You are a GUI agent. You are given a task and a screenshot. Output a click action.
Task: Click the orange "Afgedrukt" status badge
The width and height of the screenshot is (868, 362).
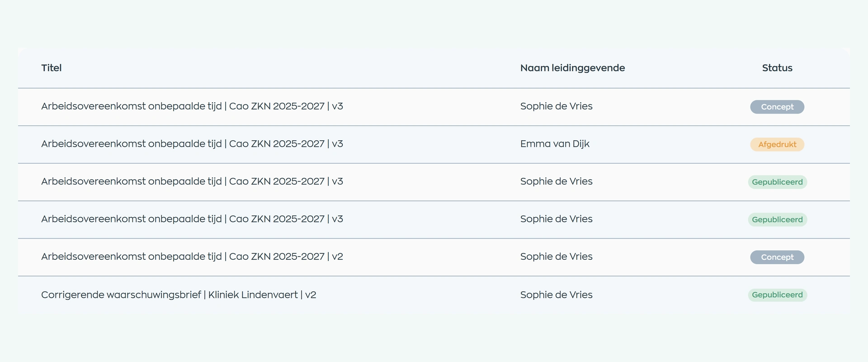pos(777,144)
